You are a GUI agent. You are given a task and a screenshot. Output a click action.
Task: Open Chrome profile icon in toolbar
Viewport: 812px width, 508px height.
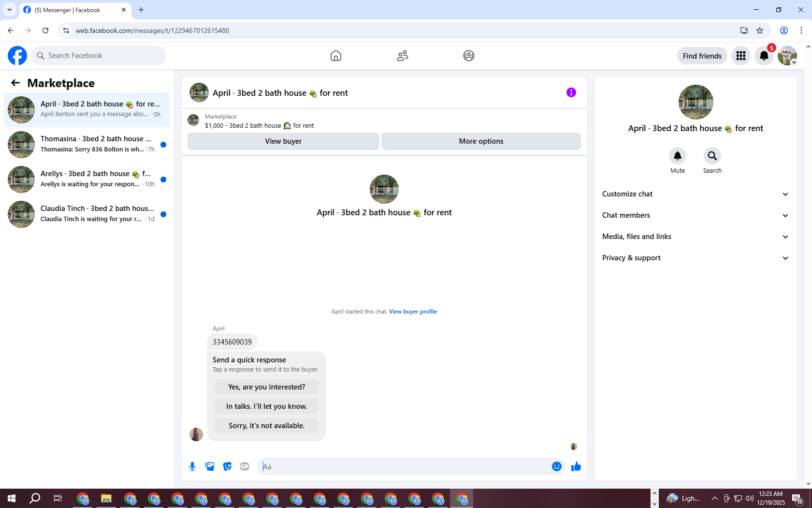tap(784, 30)
